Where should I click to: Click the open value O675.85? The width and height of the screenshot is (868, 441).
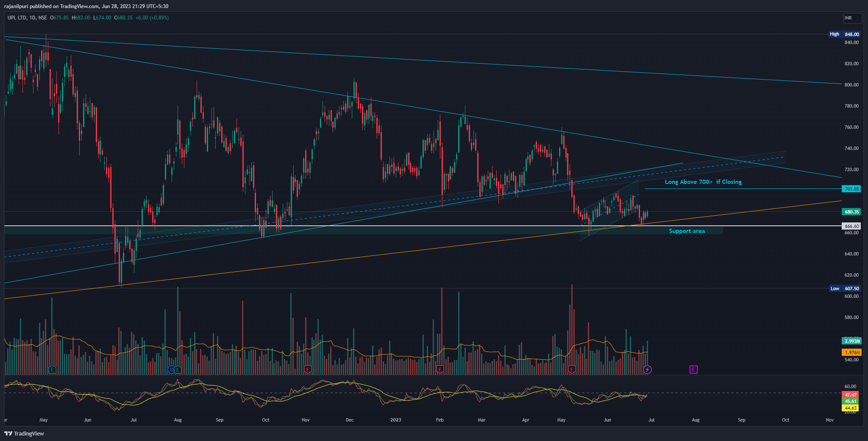coord(59,18)
